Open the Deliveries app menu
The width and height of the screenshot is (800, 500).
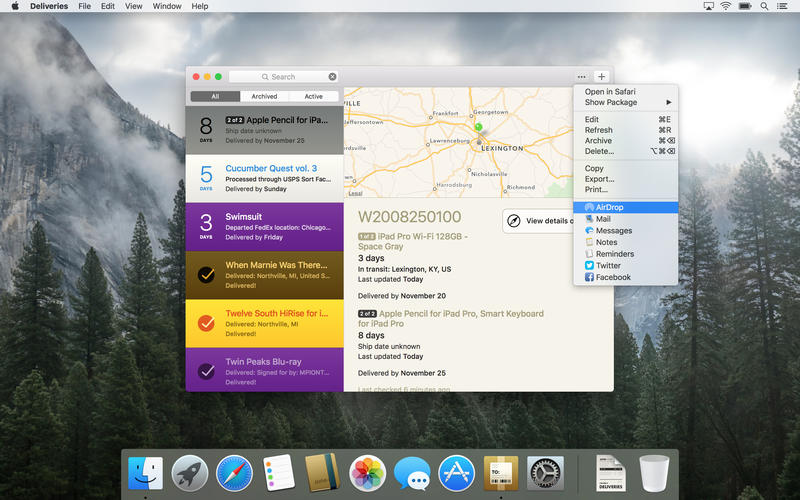(49, 6)
